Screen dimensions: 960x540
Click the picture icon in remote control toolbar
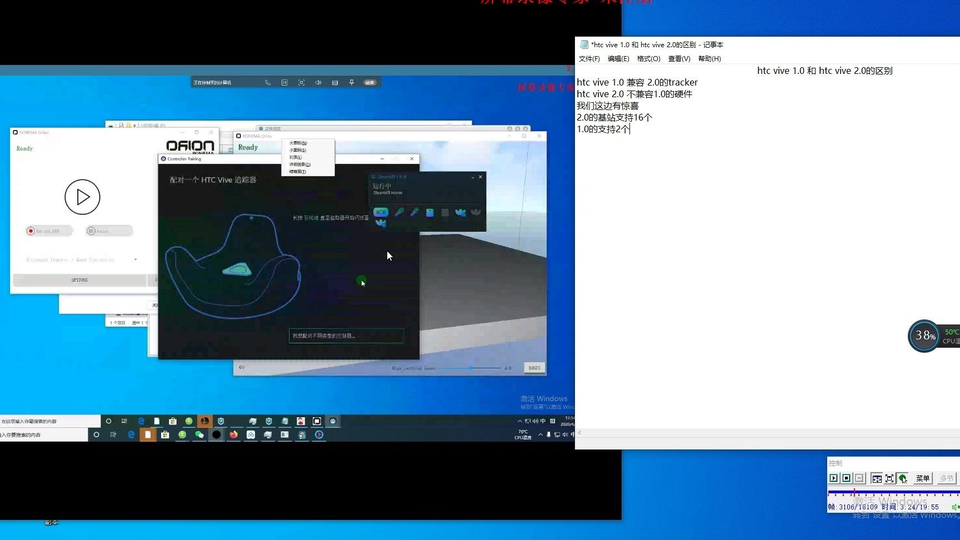click(335, 82)
